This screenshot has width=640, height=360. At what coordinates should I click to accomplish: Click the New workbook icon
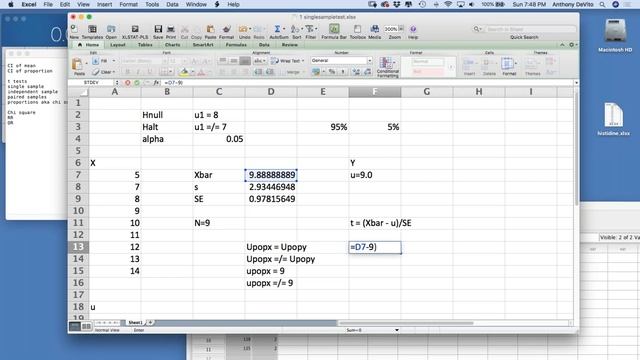[74, 29]
